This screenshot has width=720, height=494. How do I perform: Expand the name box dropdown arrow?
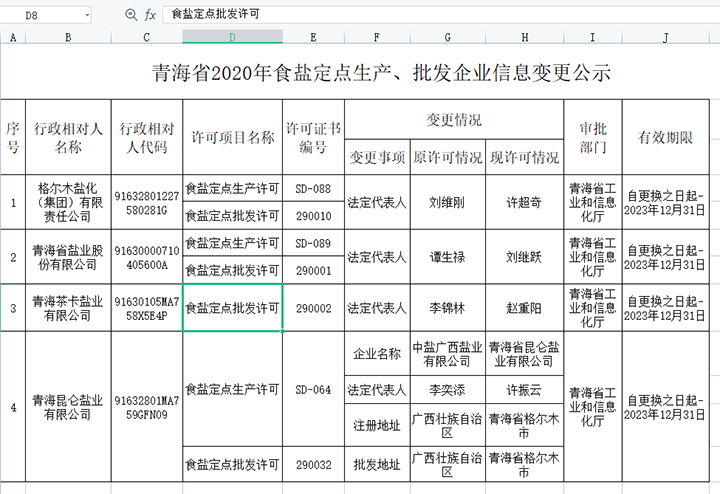tap(87, 15)
